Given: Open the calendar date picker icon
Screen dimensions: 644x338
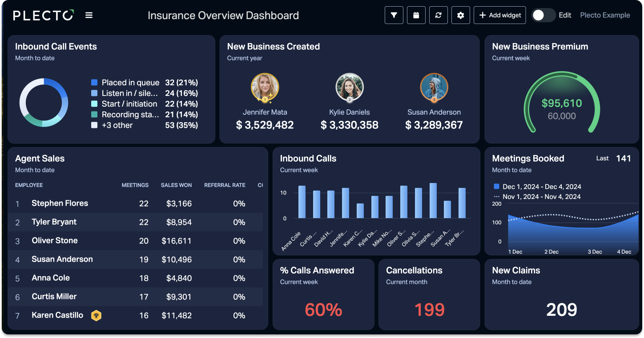Looking at the screenshot, I should coord(416,15).
